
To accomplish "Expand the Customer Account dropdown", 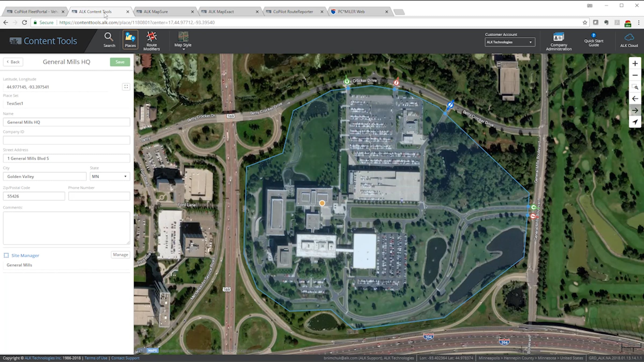I will point(510,42).
